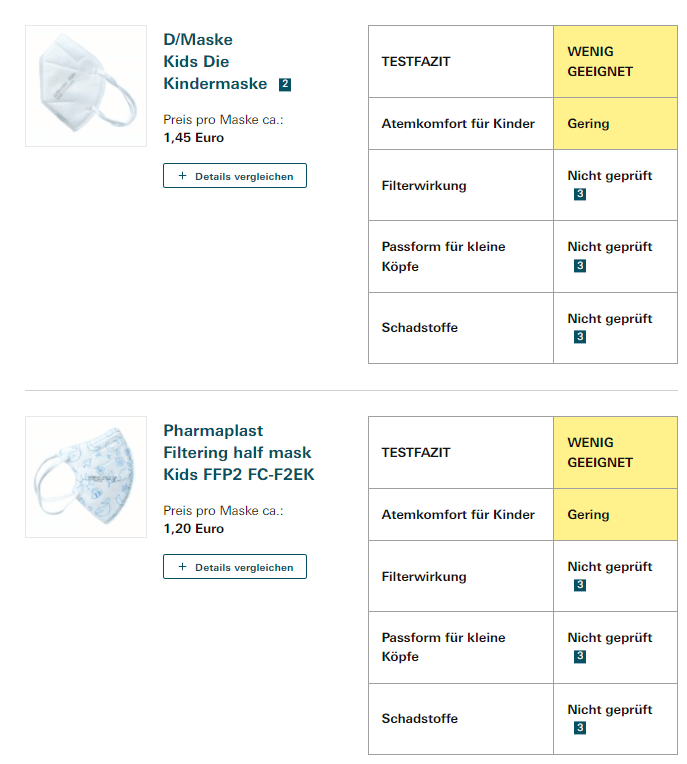
Task: Click footnote 2 badge beside D/Maske Kindermaske
Action: [x=285, y=84]
